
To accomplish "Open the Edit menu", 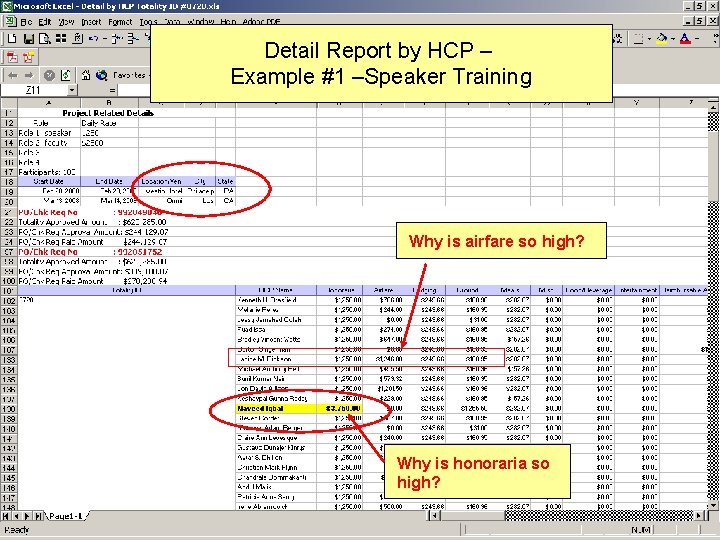I will pos(45,22).
